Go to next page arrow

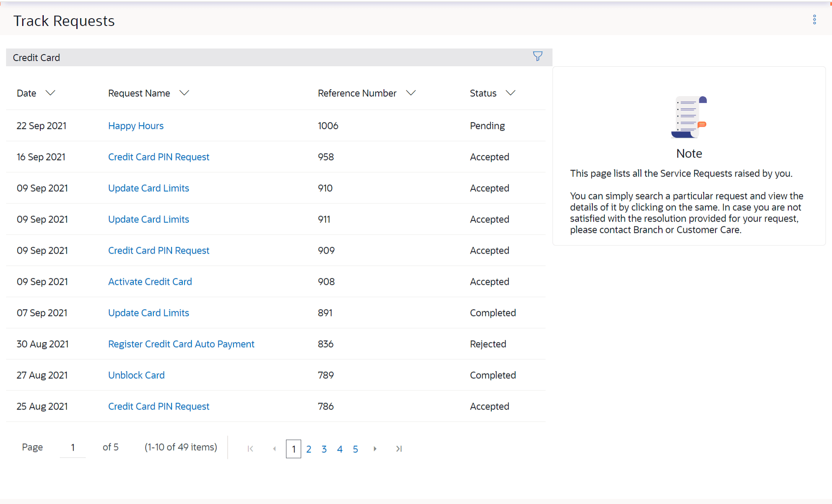pyautogui.click(x=375, y=449)
